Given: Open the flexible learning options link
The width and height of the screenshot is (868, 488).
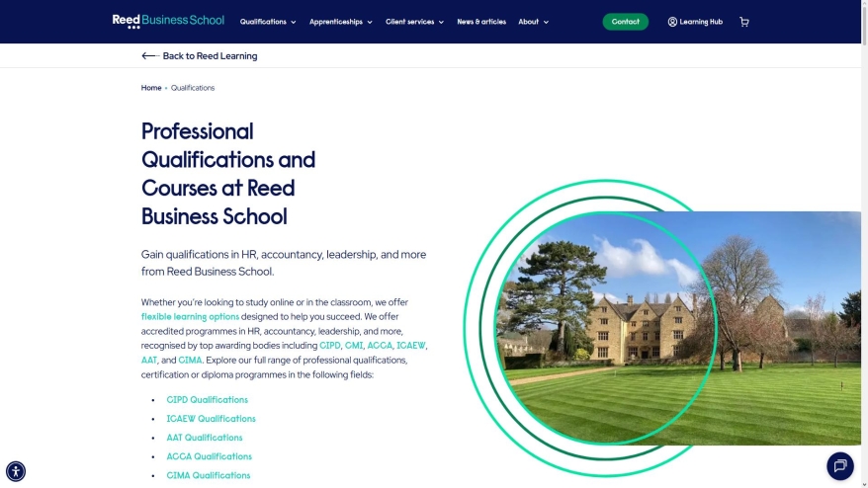Looking at the screenshot, I should tap(190, 316).
